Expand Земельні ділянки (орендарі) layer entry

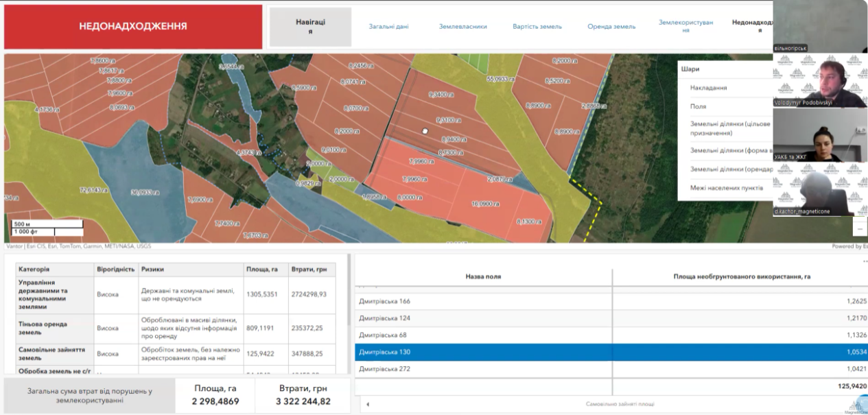pyautogui.click(x=731, y=169)
